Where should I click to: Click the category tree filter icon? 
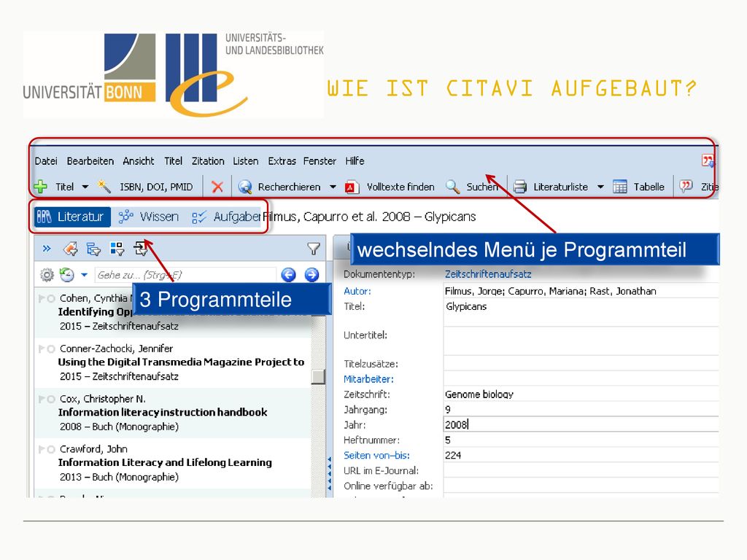93,249
